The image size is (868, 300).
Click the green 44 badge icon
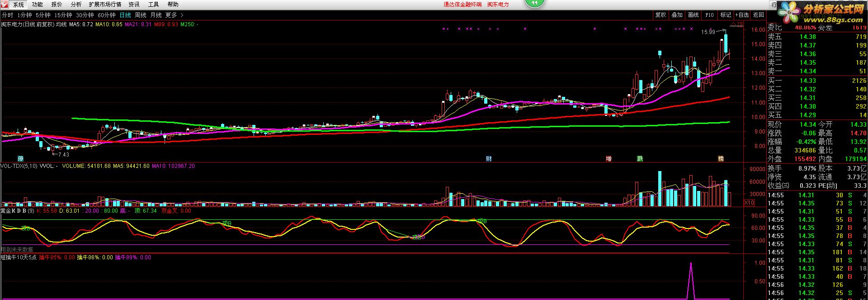pos(534,3)
